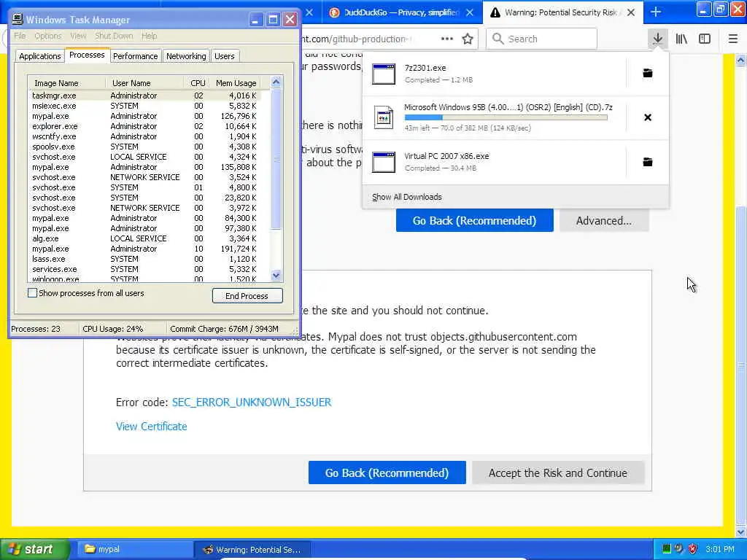Viewport: 747px width, 560px height.
Task: Select the alg.exe process row
Action: [x=145, y=238]
